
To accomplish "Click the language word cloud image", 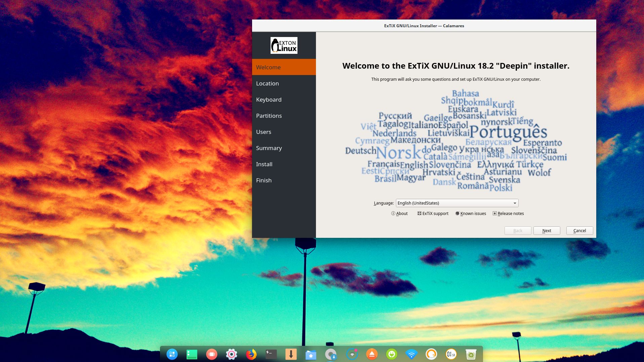I will coord(456,140).
